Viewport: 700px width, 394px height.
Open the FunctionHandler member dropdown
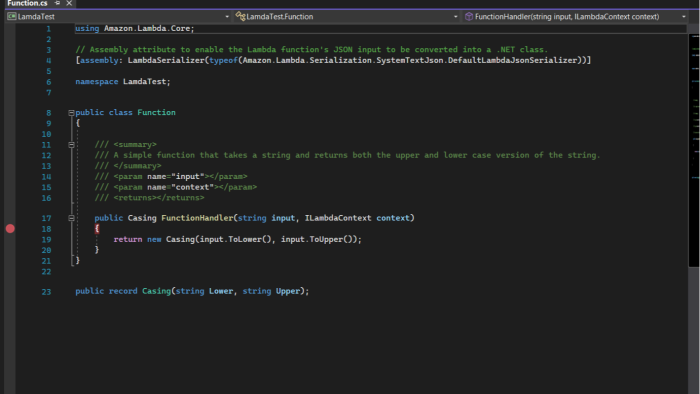683,17
